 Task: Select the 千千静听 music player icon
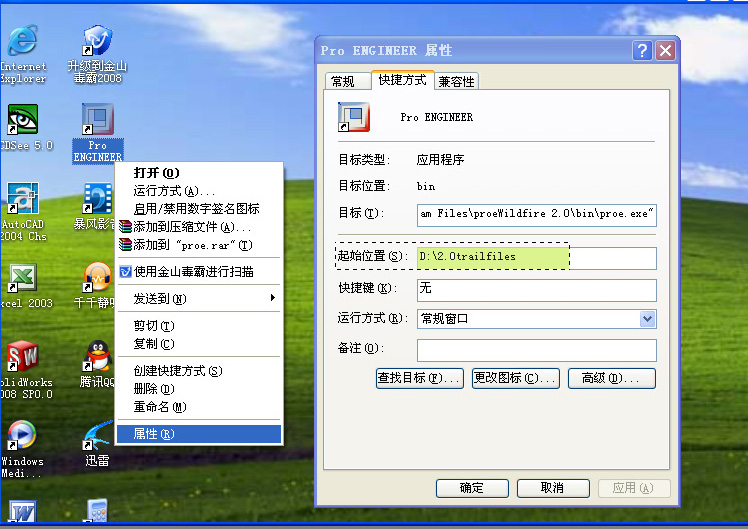tap(98, 277)
